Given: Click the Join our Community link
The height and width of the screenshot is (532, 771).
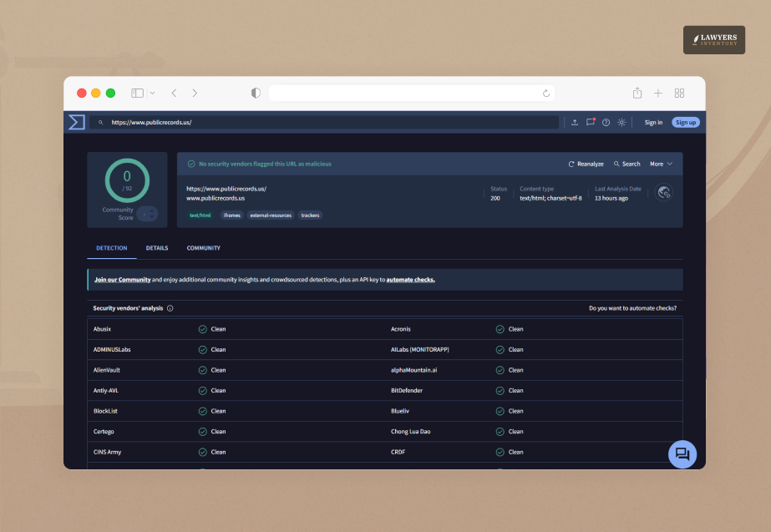Looking at the screenshot, I should [x=123, y=280].
